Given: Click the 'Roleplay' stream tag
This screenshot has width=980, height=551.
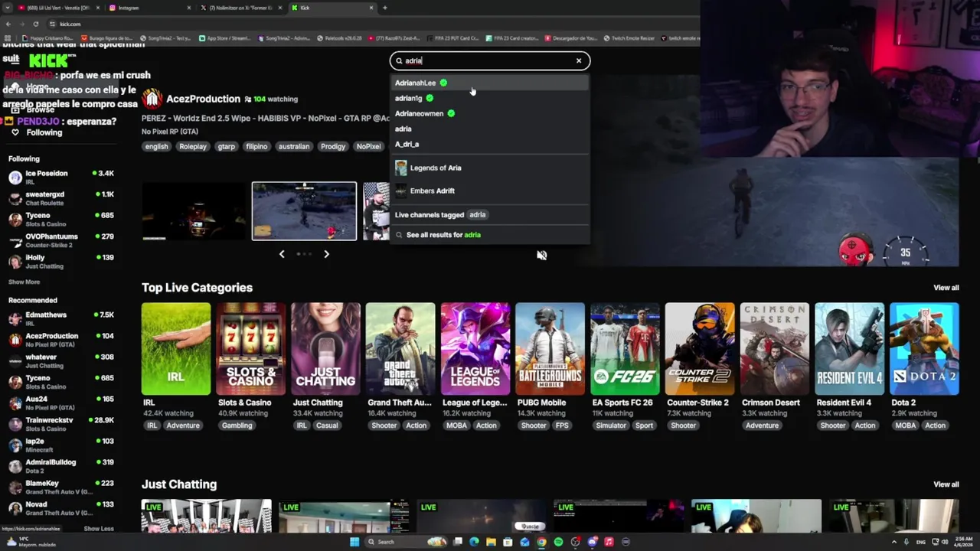Looking at the screenshot, I should click(x=193, y=146).
